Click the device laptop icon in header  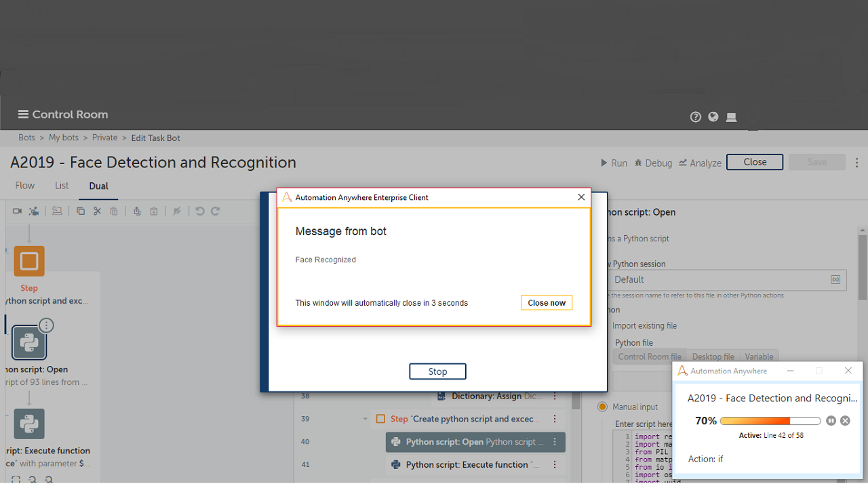(731, 117)
